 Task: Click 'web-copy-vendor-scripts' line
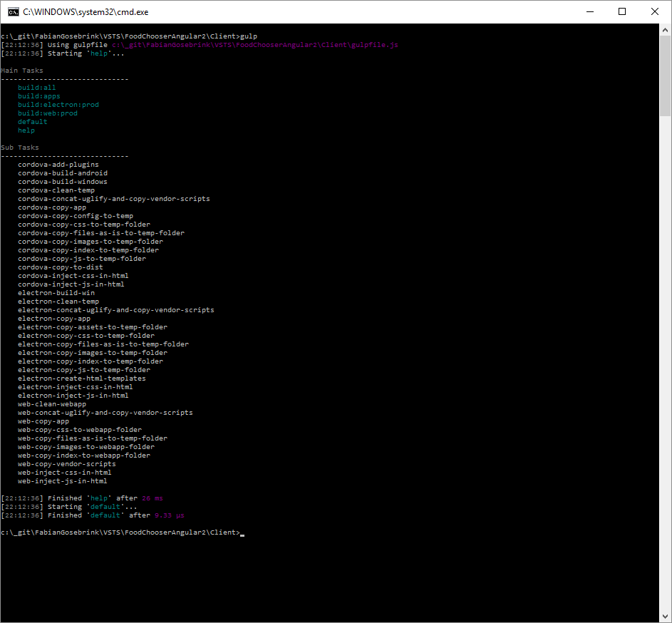pos(67,464)
